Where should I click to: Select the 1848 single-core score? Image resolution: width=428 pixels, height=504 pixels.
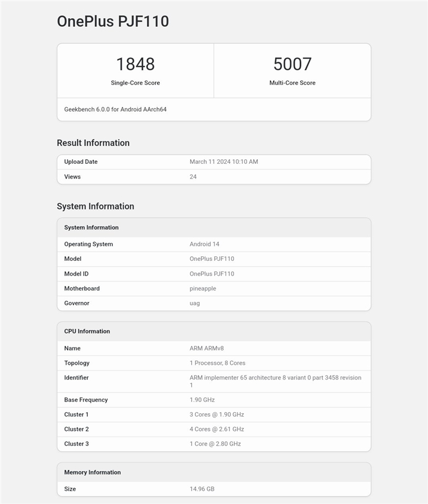pyautogui.click(x=135, y=64)
